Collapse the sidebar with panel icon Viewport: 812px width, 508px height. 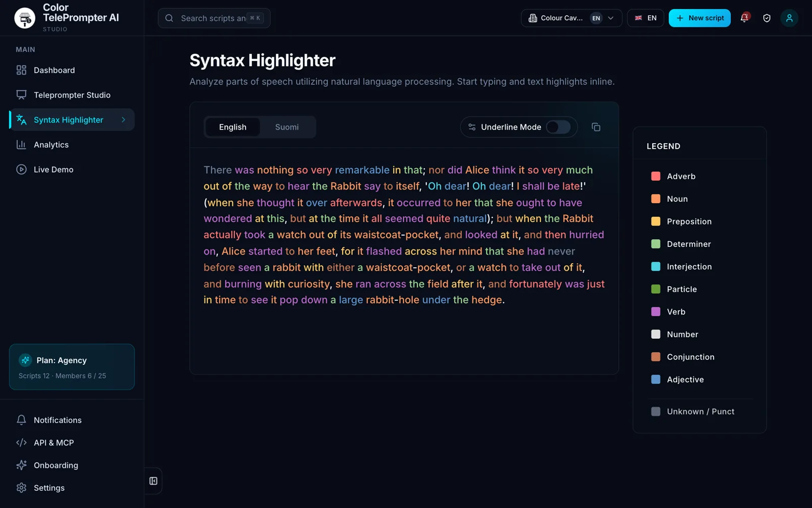153,481
